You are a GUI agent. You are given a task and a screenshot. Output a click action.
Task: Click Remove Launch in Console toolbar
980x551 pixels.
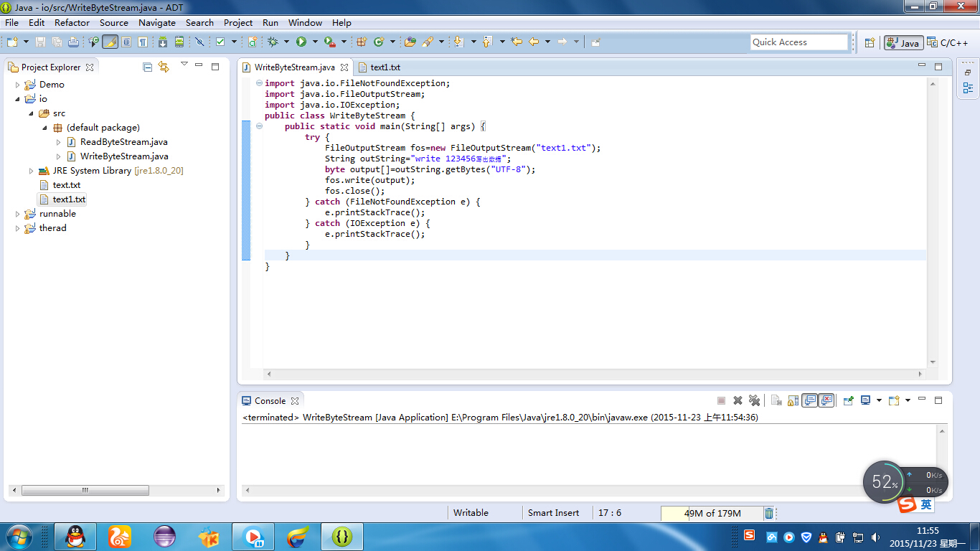(738, 400)
